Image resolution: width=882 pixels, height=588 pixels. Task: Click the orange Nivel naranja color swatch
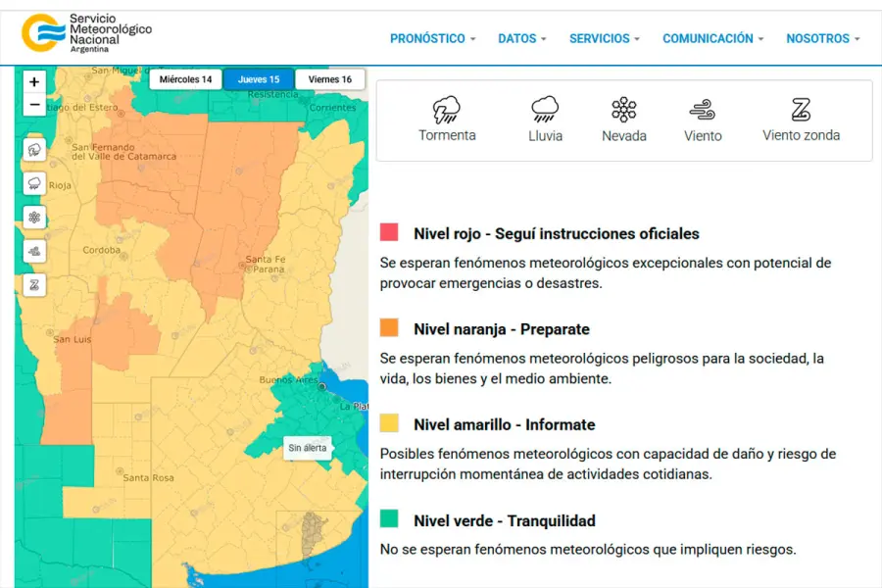click(x=389, y=328)
